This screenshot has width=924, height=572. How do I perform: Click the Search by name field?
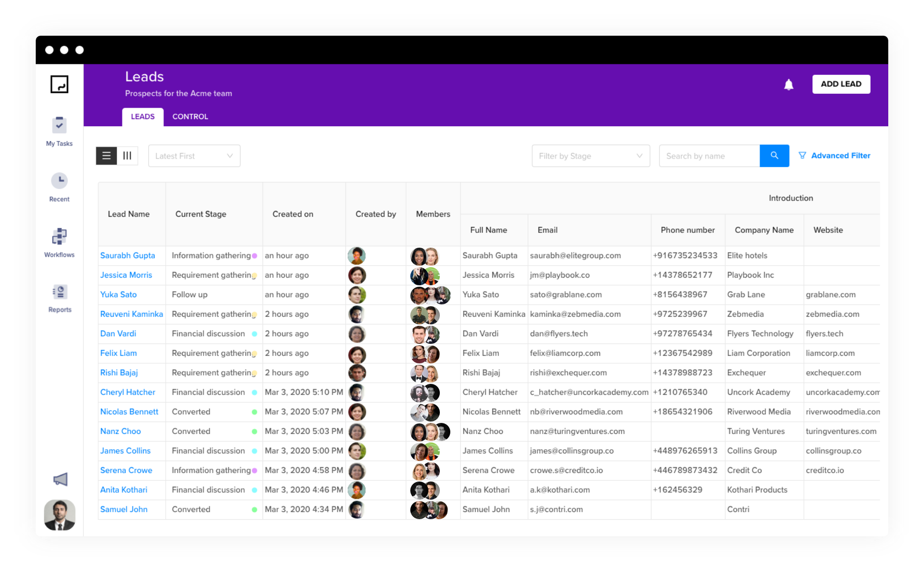pos(709,156)
